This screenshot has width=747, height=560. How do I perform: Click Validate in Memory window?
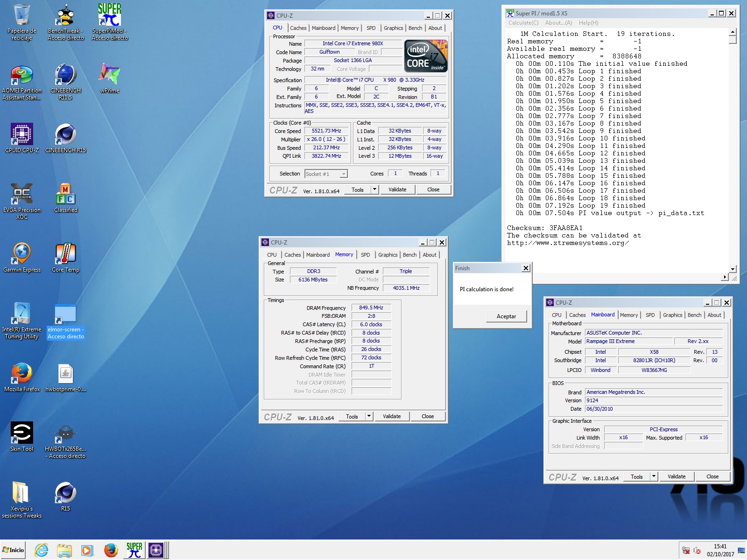392,416
